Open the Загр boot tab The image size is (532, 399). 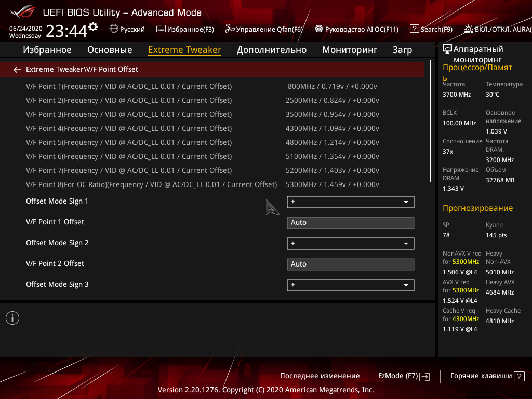(402, 50)
